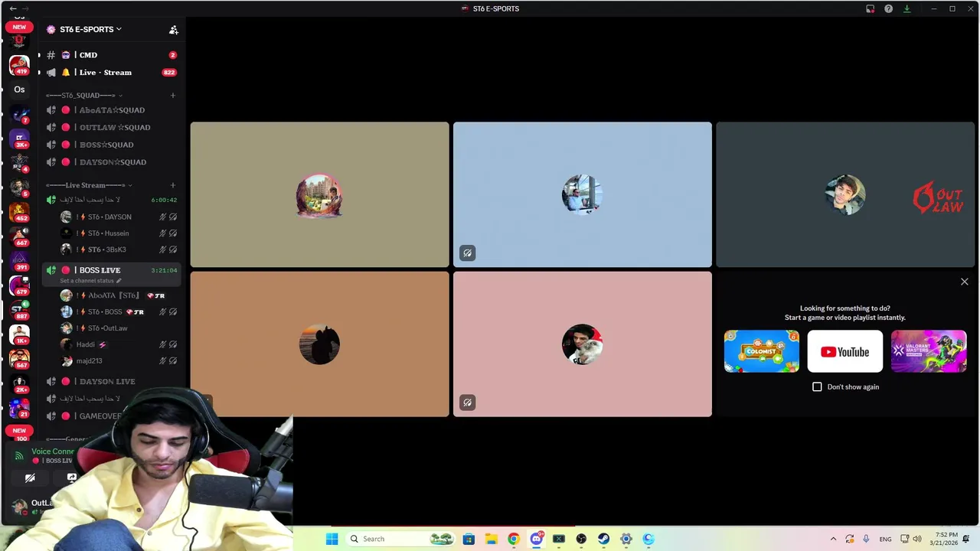980x551 pixels.
Task: Open the ENG language switcher
Action: tap(885, 539)
